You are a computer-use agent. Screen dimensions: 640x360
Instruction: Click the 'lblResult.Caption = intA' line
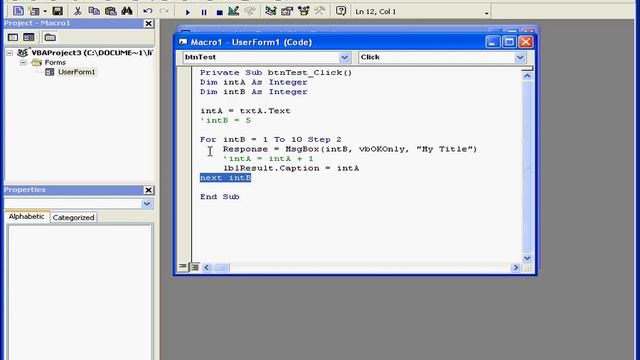[291, 168]
